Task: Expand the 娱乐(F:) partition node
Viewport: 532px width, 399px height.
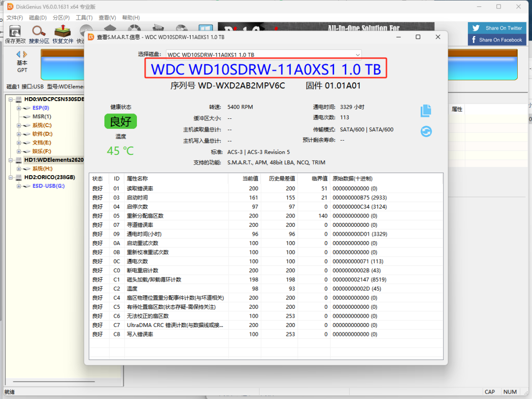Action: click(x=19, y=151)
